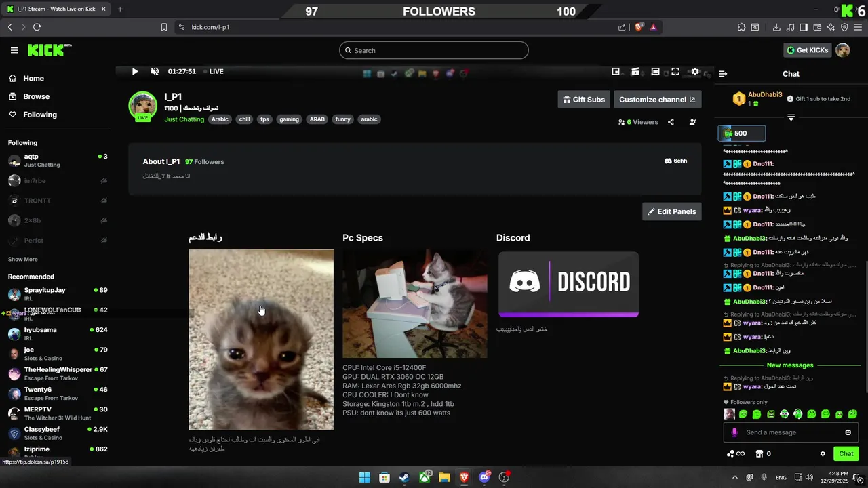Open Following in sidebar
Viewport: 868px width, 488px height.
33,115
